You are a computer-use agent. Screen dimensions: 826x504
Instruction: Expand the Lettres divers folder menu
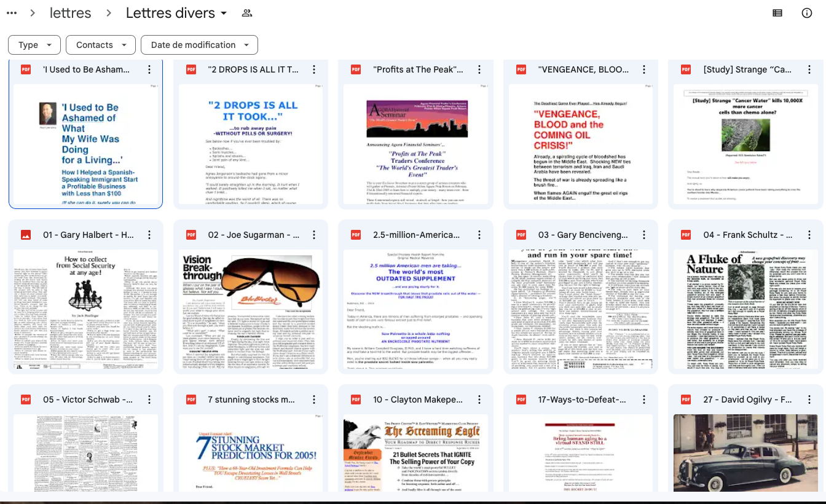(x=224, y=13)
